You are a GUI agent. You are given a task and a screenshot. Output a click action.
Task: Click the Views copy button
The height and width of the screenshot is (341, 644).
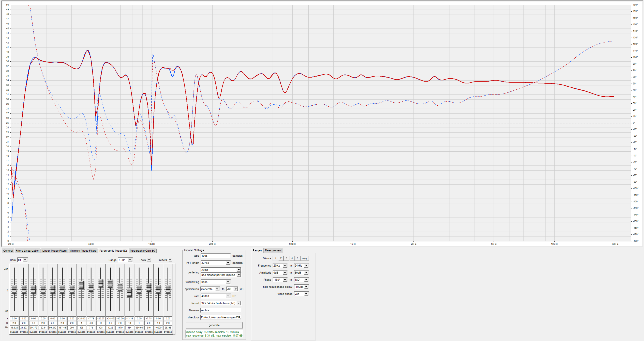(305, 258)
